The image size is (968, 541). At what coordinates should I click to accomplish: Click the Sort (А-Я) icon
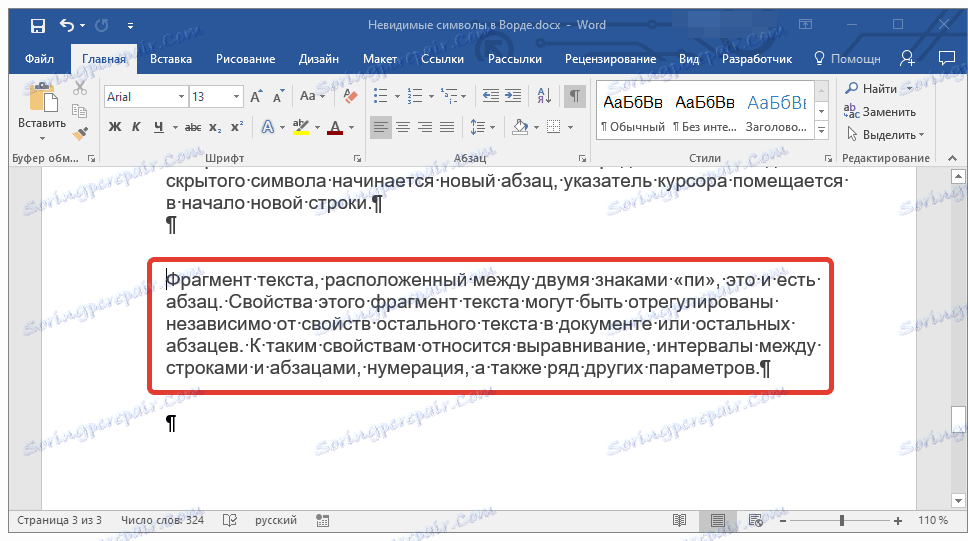[x=546, y=96]
